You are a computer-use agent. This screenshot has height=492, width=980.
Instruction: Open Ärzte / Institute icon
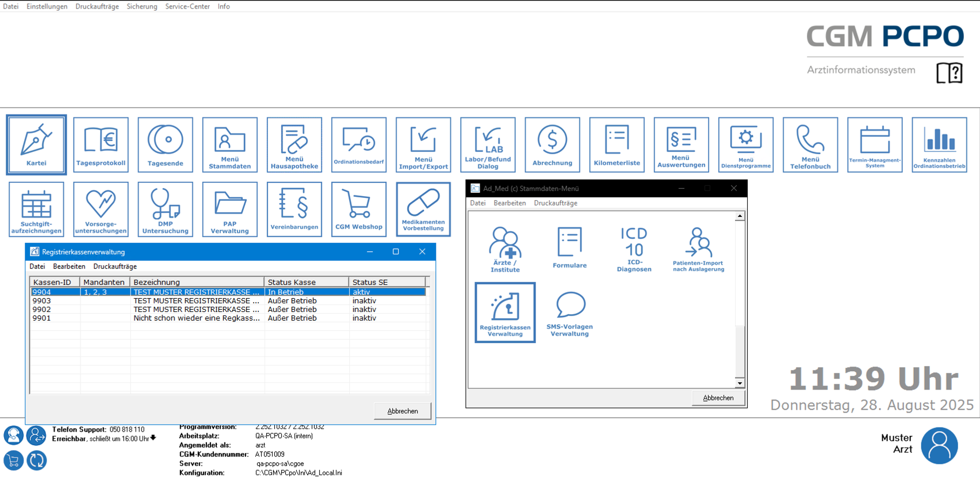505,249
